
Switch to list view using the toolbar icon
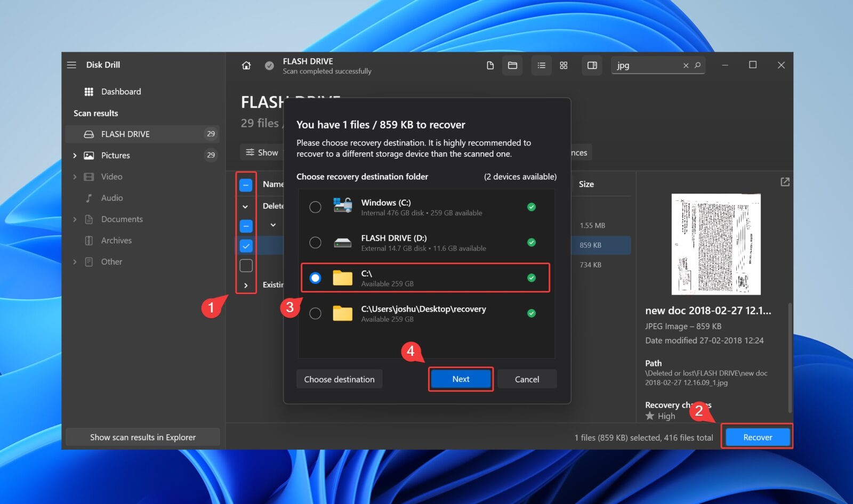[x=541, y=65]
